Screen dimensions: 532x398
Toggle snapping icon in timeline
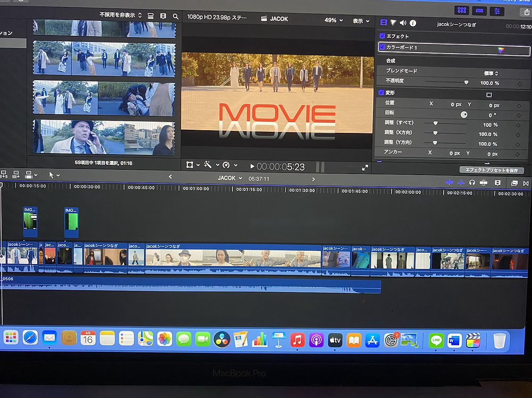pyautogui.click(x=484, y=183)
